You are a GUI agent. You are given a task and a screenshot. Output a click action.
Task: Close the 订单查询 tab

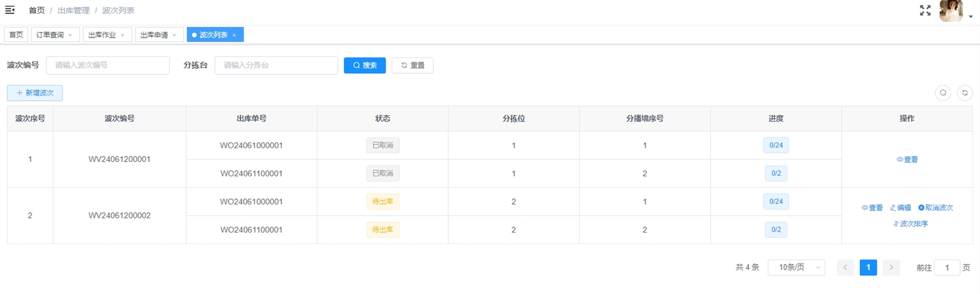70,35
